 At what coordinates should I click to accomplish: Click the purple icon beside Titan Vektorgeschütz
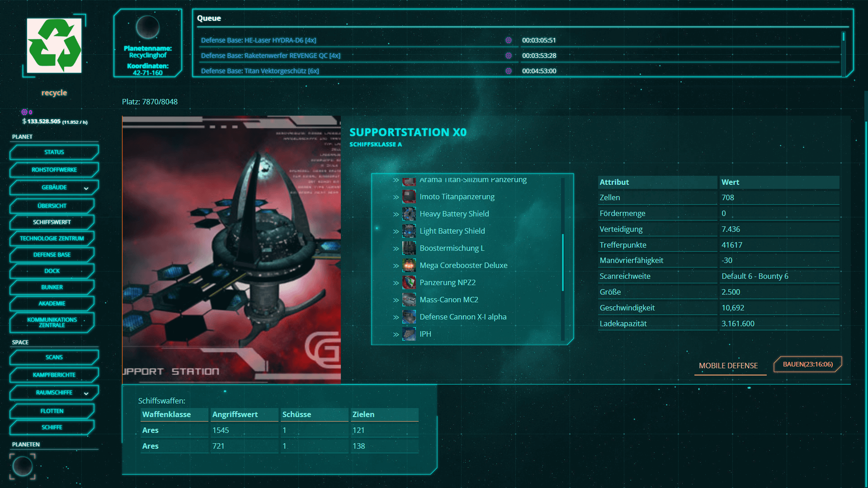tap(509, 71)
